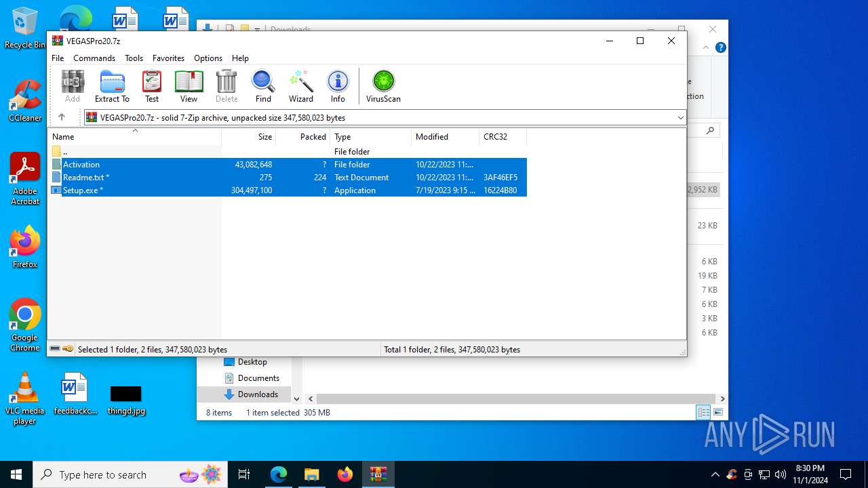Open the Recycle Bin desktop icon

tap(25, 28)
